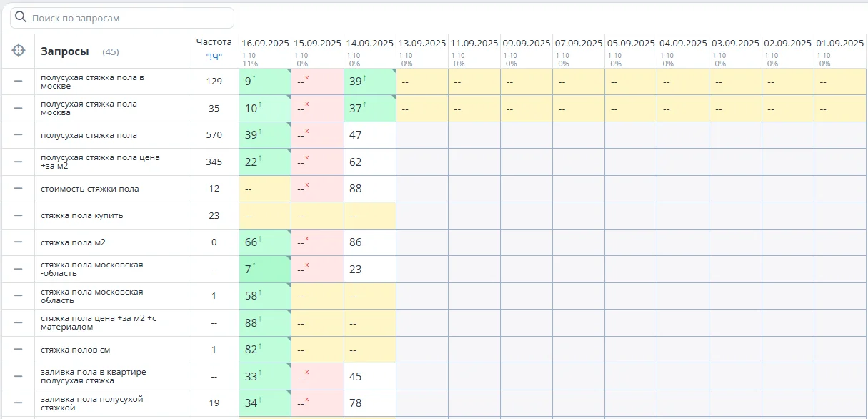Select the 01.09.2025 date column header
Viewport: 868px width, 419px height.
(840, 44)
